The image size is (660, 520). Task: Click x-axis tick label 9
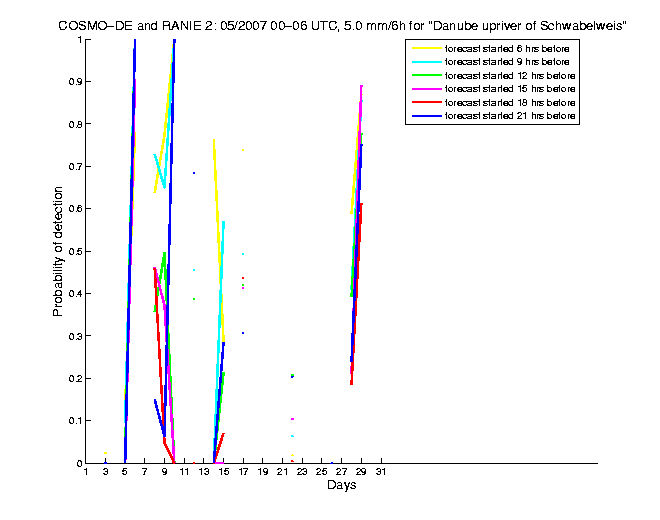[164, 472]
